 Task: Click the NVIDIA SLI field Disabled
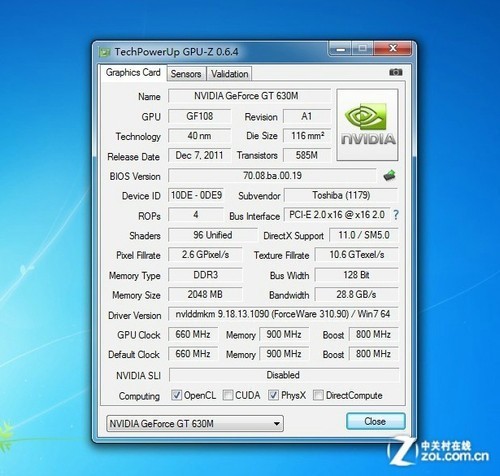point(284,375)
